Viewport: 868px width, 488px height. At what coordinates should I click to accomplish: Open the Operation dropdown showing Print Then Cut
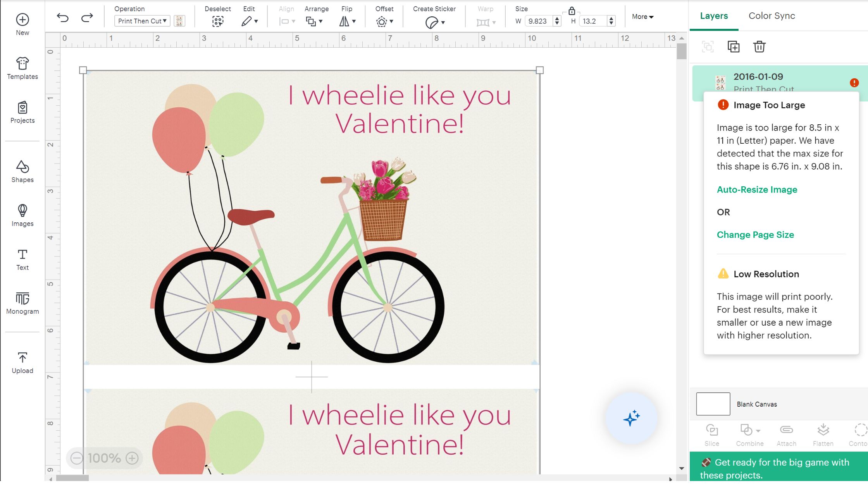(142, 21)
